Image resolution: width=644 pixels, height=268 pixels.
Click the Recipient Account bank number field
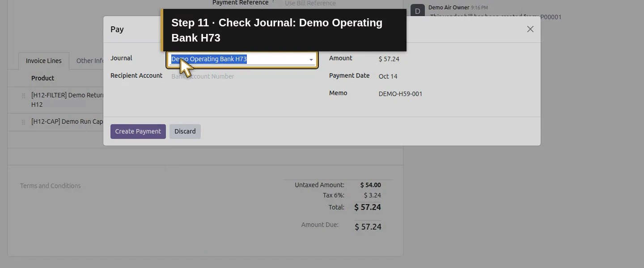click(x=242, y=76)
